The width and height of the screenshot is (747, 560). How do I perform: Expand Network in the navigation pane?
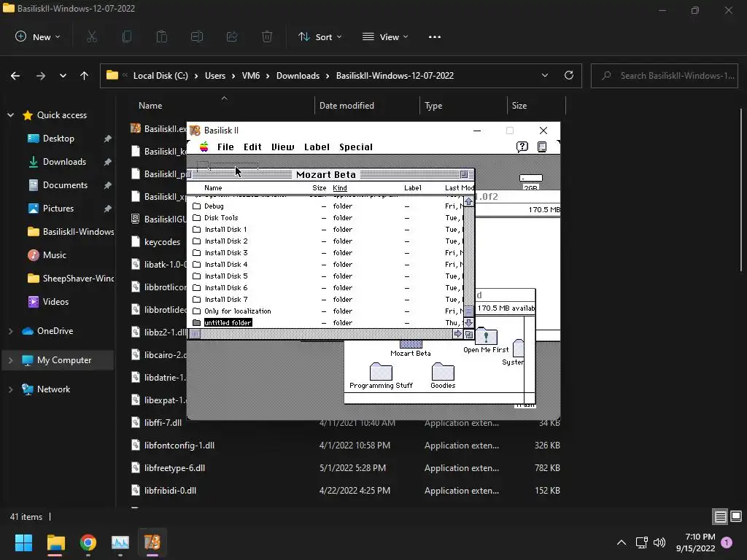click(10, 389)
